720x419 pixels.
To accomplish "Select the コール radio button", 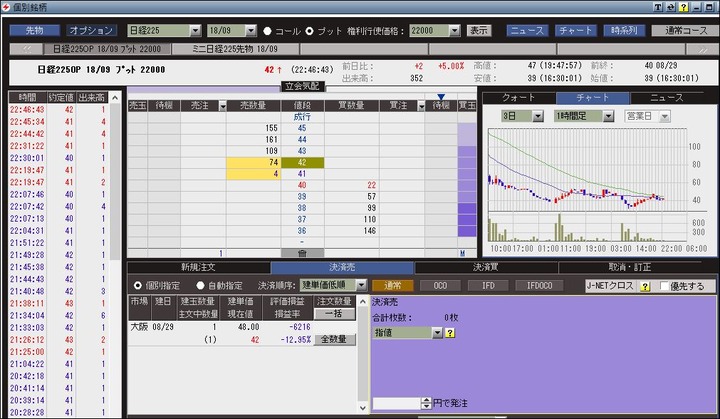I will coord(267,31).
